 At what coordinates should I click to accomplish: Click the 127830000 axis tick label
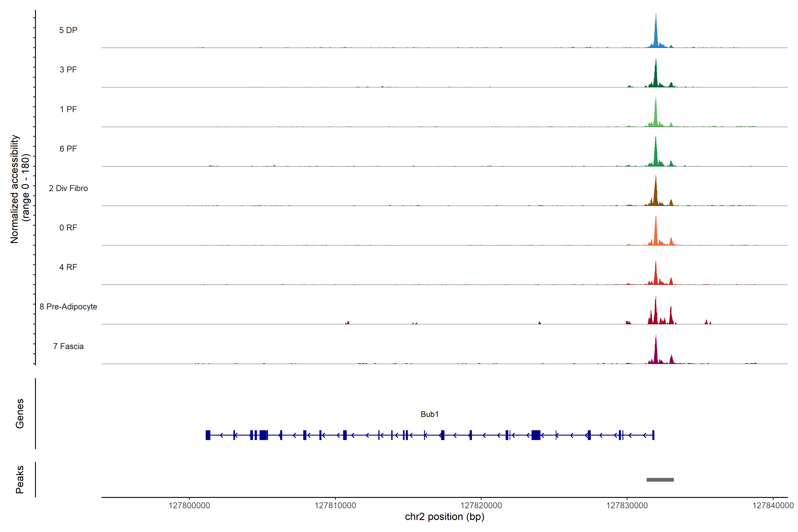click(x=627, y=506)
